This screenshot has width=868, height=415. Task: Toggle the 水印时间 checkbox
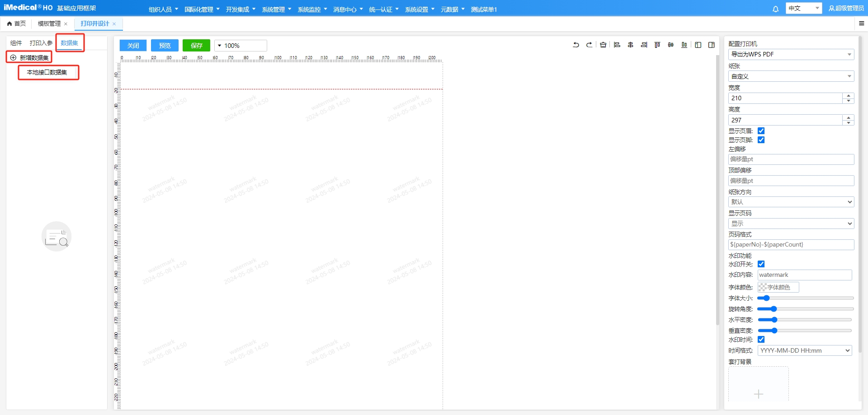pos(761,340)
